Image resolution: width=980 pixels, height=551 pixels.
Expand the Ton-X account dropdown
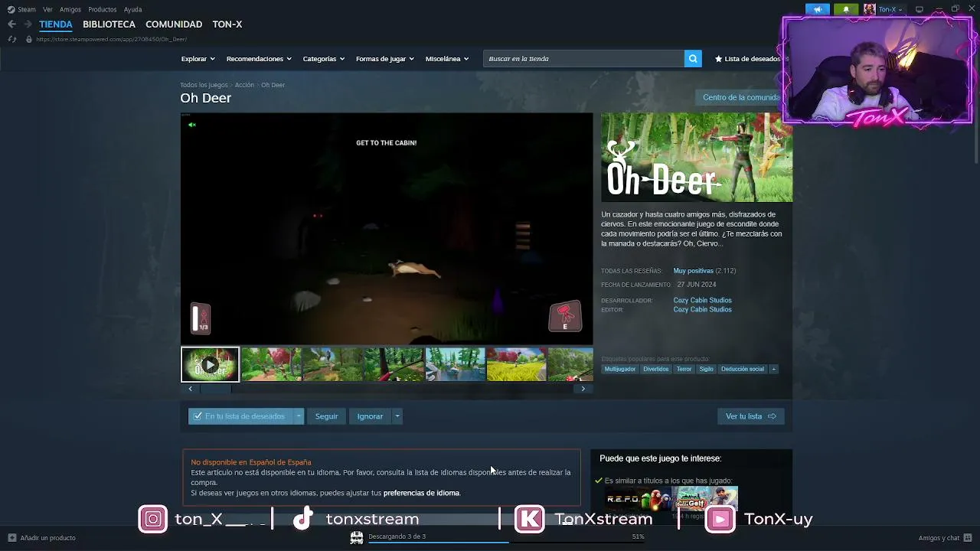[x=890, y=9]
